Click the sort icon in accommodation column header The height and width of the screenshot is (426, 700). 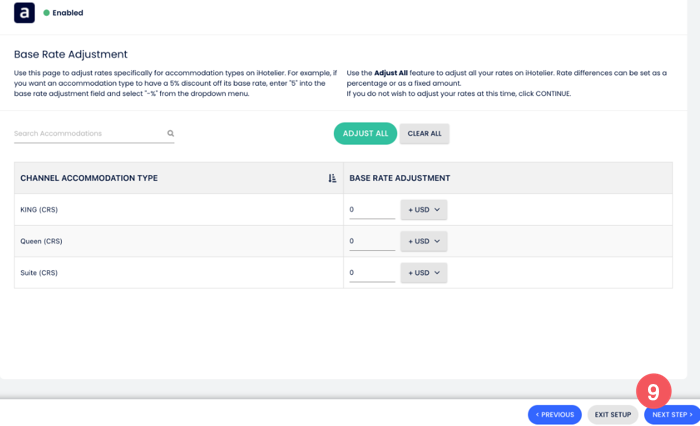pyautogui.click(x=332, y=178)
